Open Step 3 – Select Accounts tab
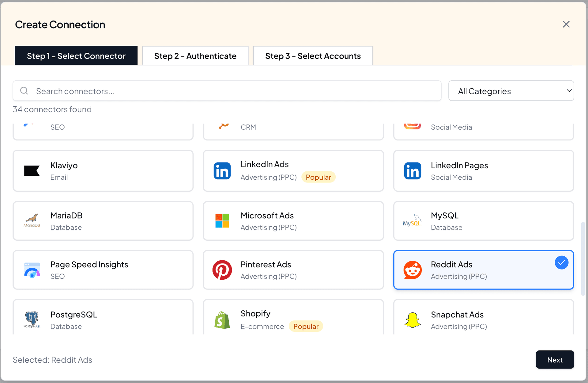This screenshot has width=588, height=383. tap(313, 56)
